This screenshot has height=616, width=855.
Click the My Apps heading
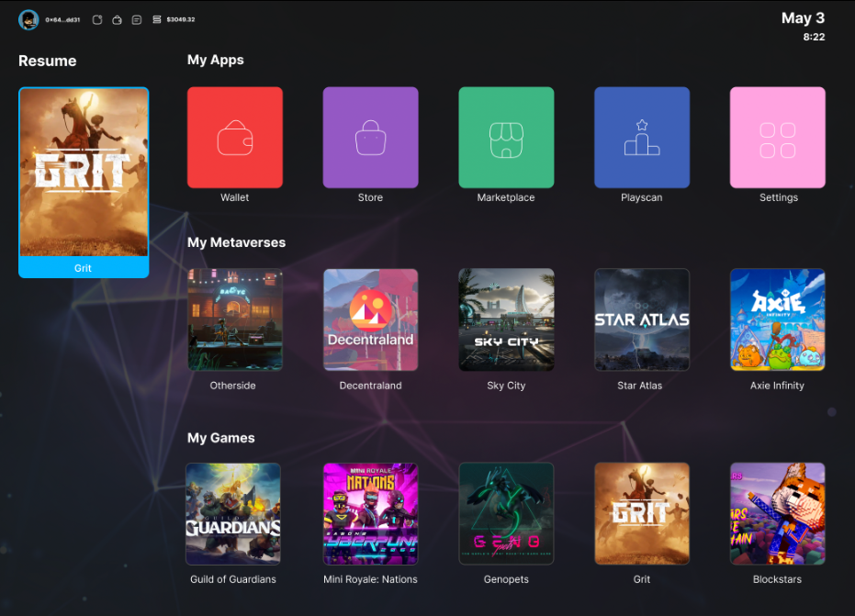click(216, 60)
